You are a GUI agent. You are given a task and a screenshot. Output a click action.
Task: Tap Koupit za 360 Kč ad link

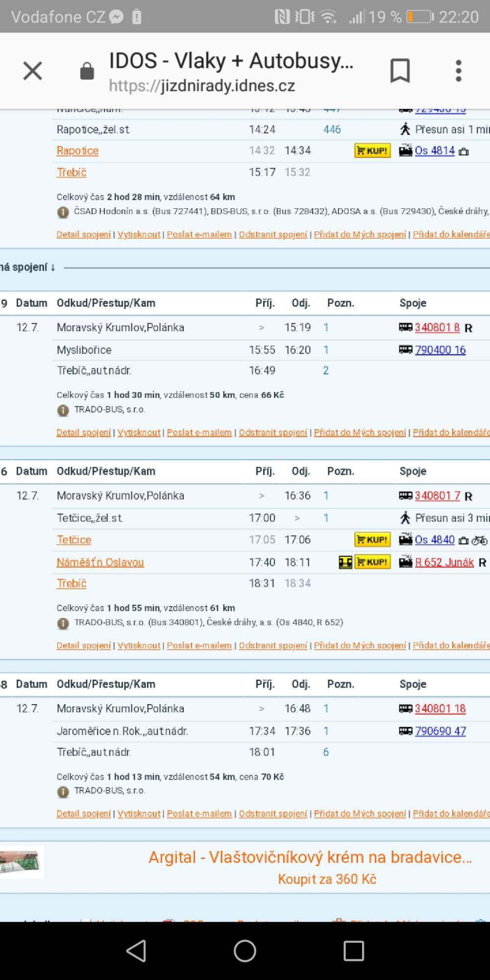327,879
